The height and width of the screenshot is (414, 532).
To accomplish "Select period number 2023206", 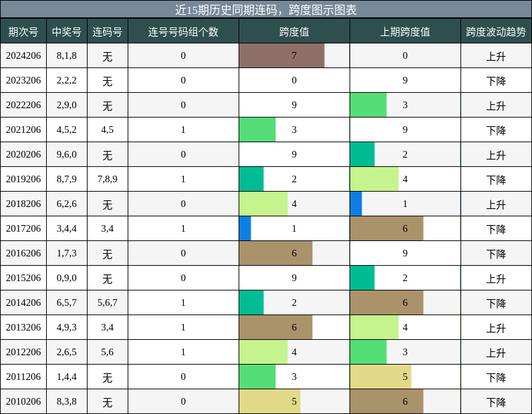I will tap(23, 80).
